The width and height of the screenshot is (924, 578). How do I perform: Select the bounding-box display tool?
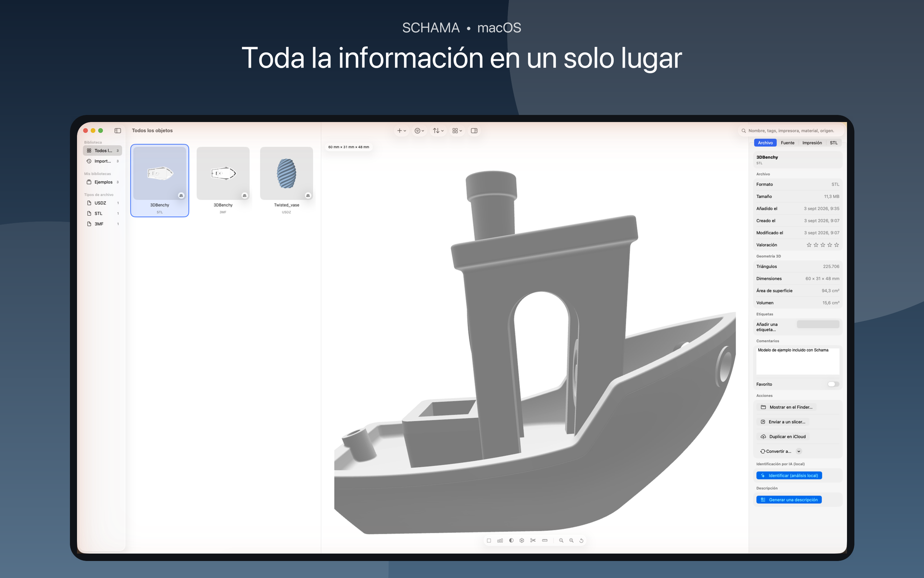489,540
